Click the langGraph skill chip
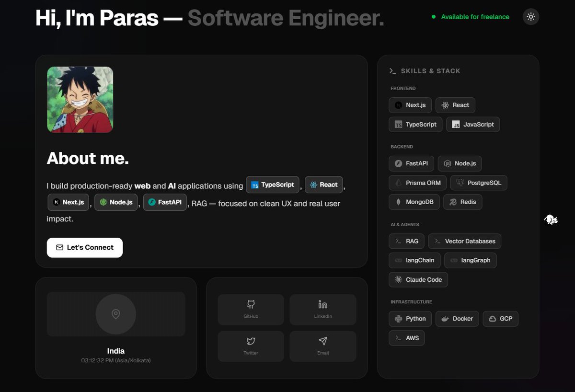This screenshot has height=392, width=575. pyautogui.click(x=471, y=261)
